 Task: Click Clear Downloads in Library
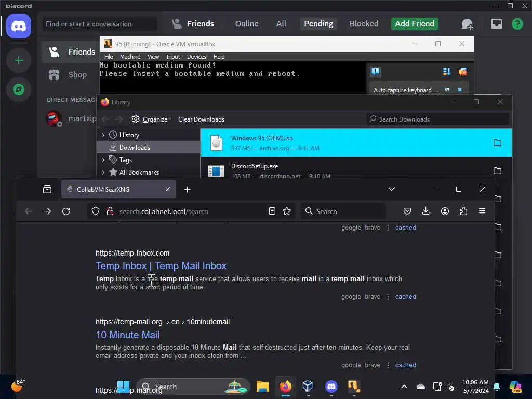point(201,119)
